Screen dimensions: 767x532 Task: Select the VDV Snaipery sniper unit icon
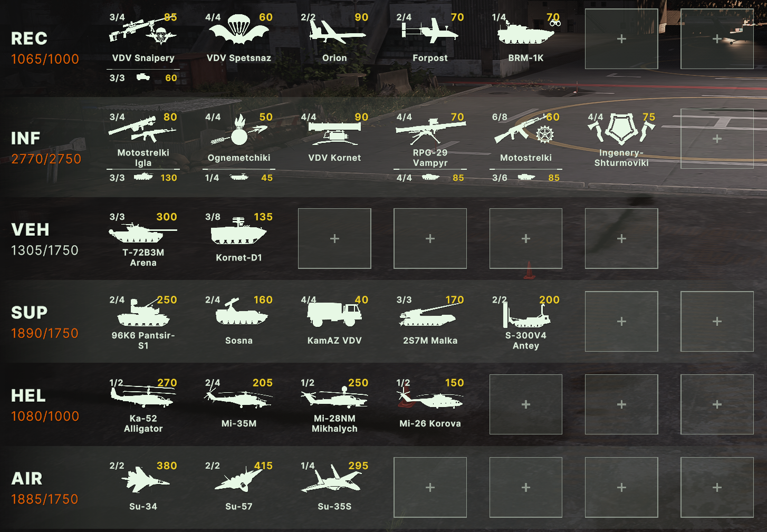tap(143, 31)
